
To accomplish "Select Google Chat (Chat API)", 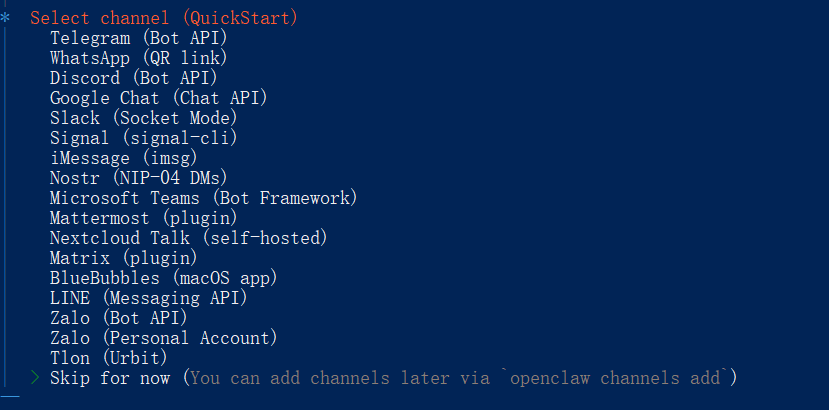I will [159, 98].
